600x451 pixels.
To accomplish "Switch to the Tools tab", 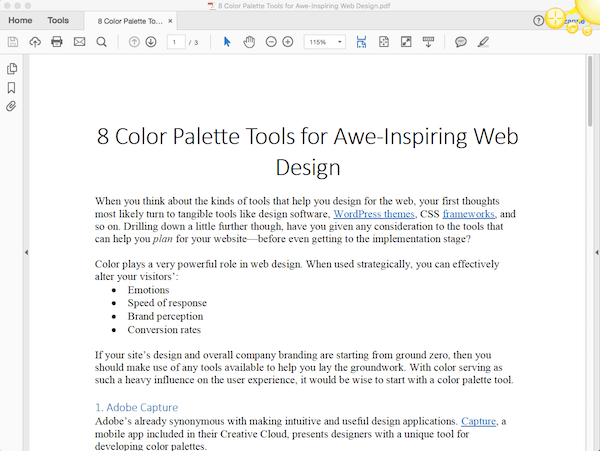I will coord(58,20).
